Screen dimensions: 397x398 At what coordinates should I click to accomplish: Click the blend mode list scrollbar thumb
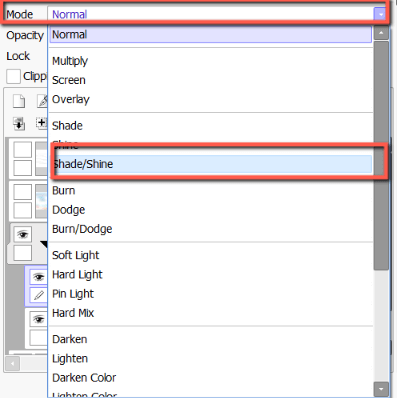click(x=381, y=155)
